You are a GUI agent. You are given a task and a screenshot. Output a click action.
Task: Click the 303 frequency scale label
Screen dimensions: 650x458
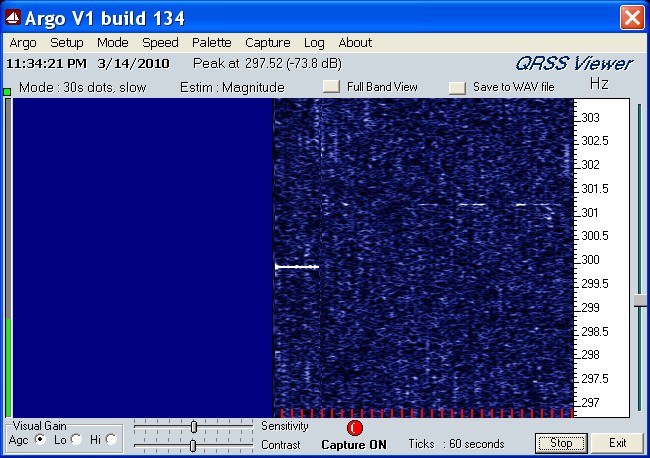click(x=590, y=118)
